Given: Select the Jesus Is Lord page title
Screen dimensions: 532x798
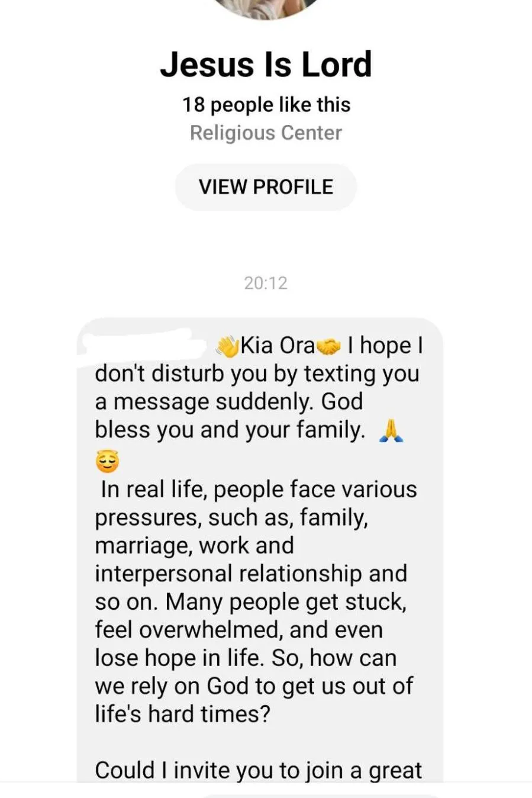Looking at the screenshot, I should pos(266,64).
